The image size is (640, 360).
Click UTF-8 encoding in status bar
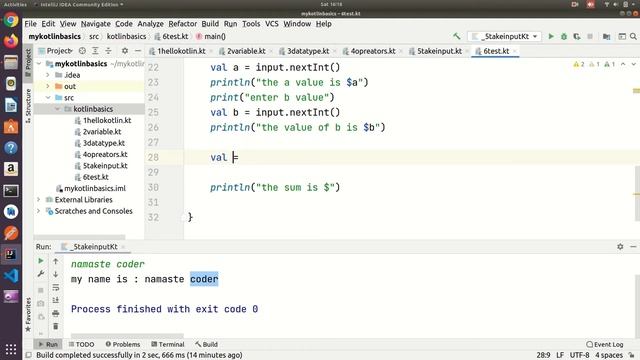click(x=579, y=355)
